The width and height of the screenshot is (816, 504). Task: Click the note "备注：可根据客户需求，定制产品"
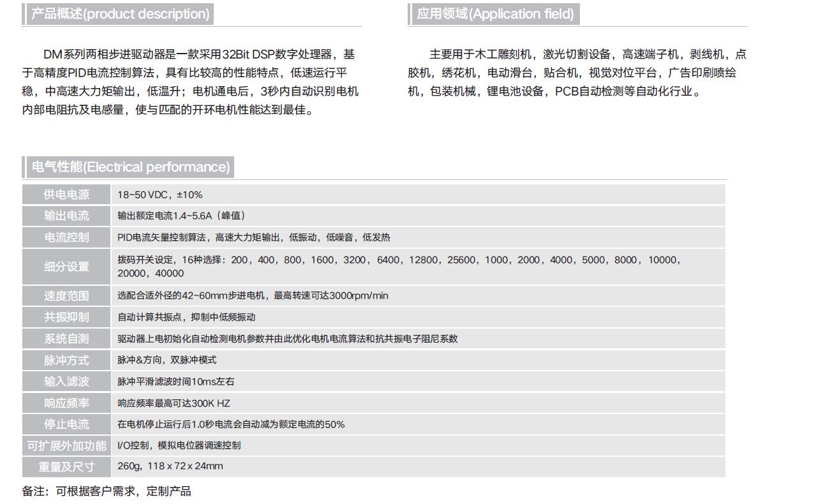107,491
